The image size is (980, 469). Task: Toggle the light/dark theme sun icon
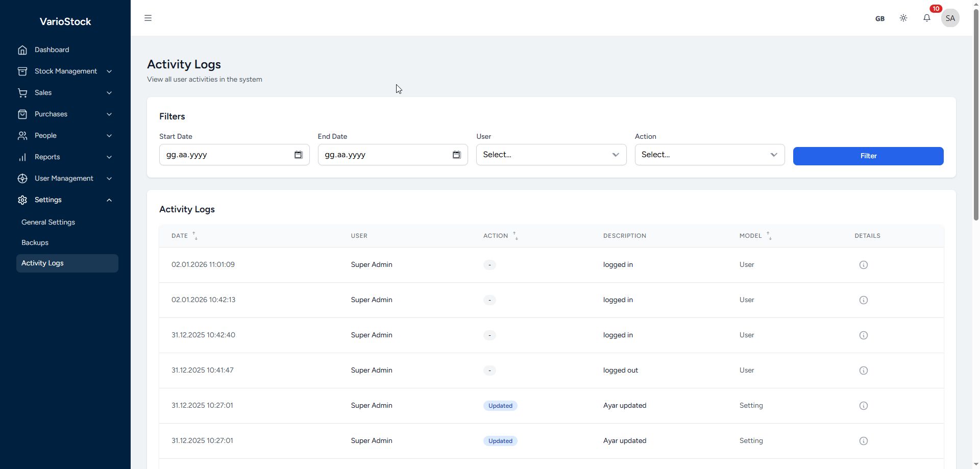click(x=903, y=18)
